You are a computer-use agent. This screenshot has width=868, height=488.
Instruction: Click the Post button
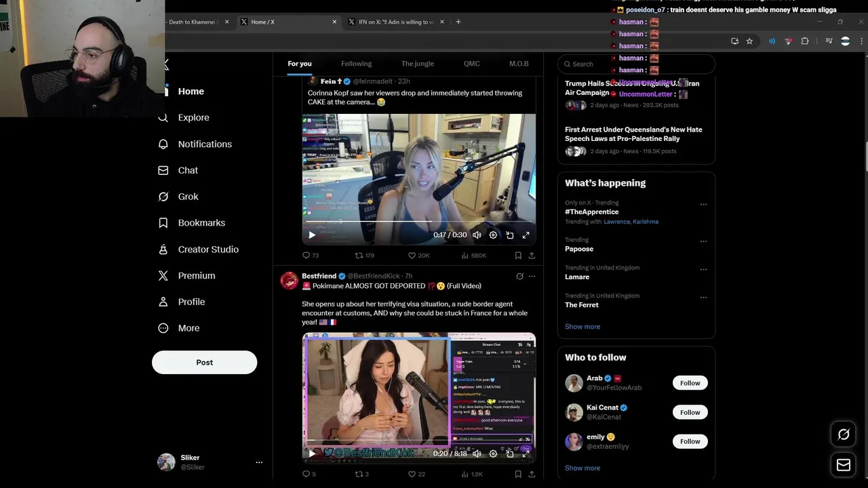point(204,363)
